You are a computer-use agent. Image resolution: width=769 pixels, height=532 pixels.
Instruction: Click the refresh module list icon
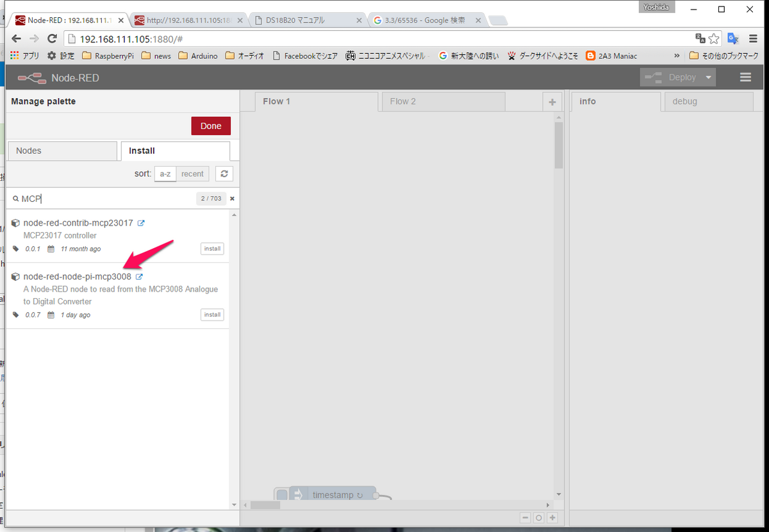[224, 174]
